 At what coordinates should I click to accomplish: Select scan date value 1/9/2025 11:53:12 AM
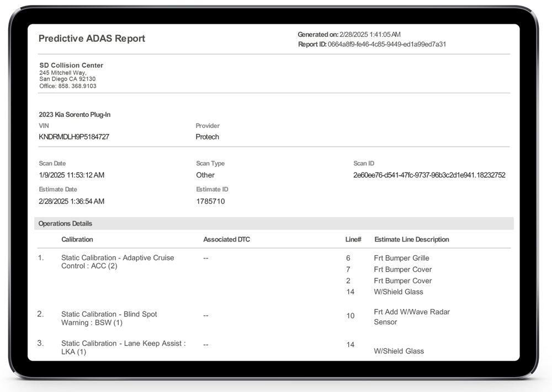tap(71, 175)
